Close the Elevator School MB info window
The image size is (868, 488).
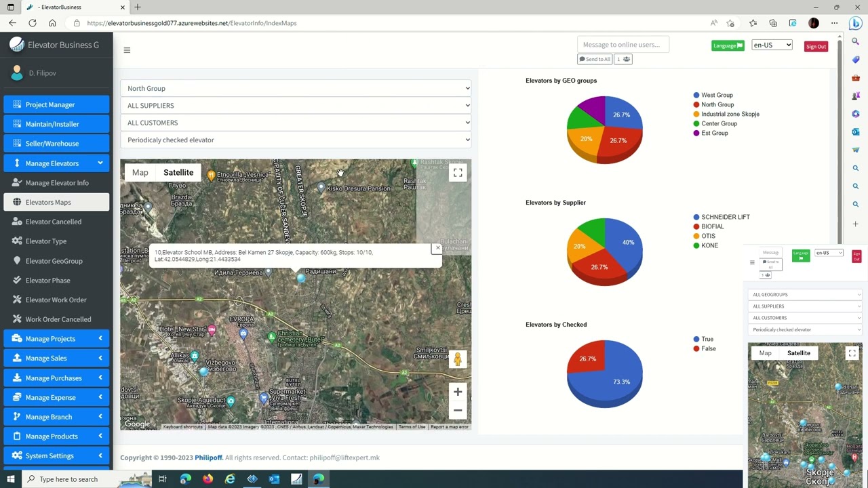(x=437, y=248)
